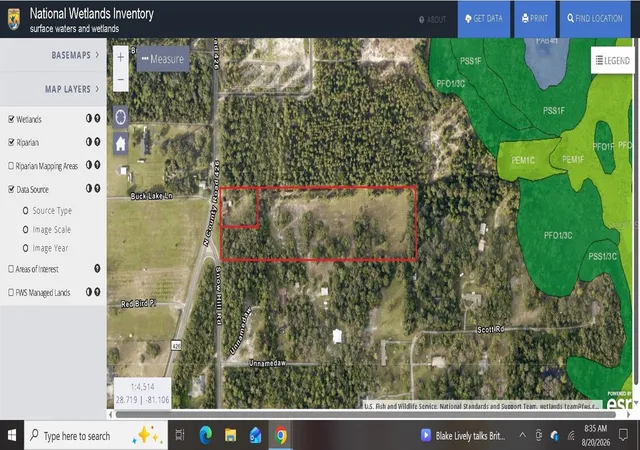Enable the FWS Managed Lands layer
This screenshot has width=640, height=450.
(x=11, y=292)
